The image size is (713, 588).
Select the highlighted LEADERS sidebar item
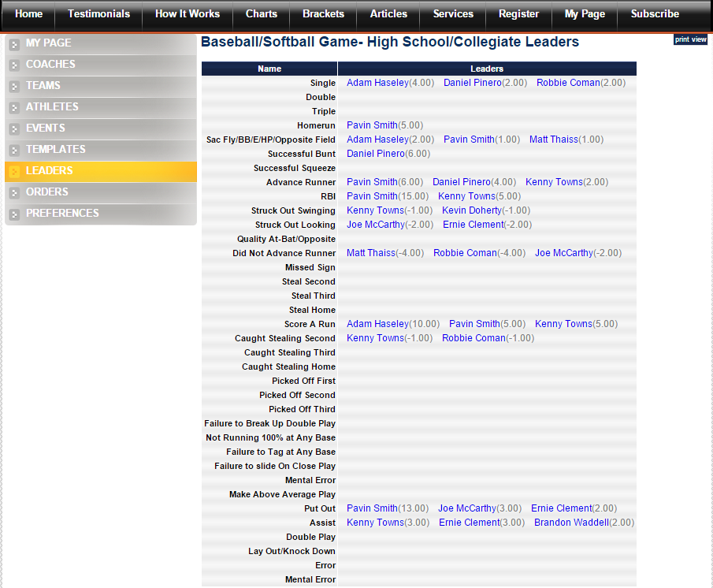coord(101,171)
